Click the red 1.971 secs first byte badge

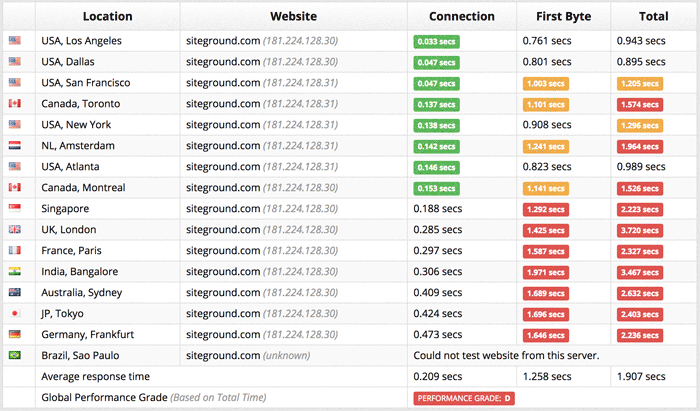pos(546,273)
